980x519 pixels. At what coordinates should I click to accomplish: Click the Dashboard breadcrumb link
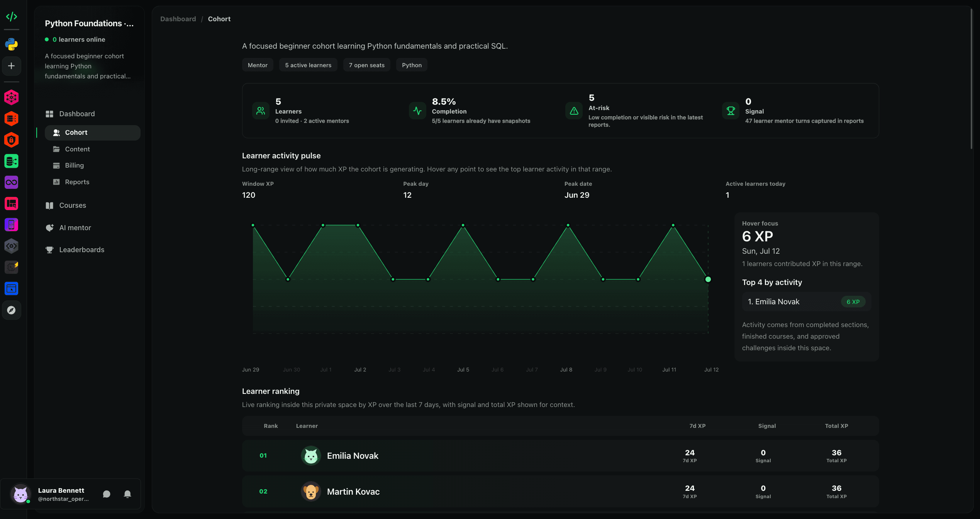click(x=178, y=19)
